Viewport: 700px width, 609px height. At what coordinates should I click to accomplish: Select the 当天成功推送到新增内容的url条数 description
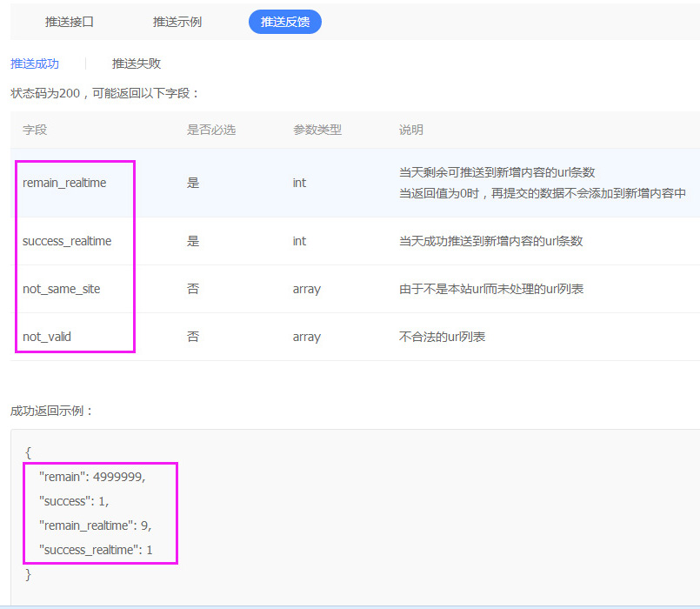click(x=487, y=241)
